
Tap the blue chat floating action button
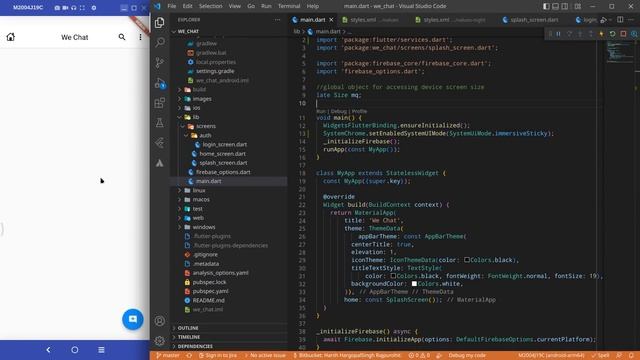point(133,319)
